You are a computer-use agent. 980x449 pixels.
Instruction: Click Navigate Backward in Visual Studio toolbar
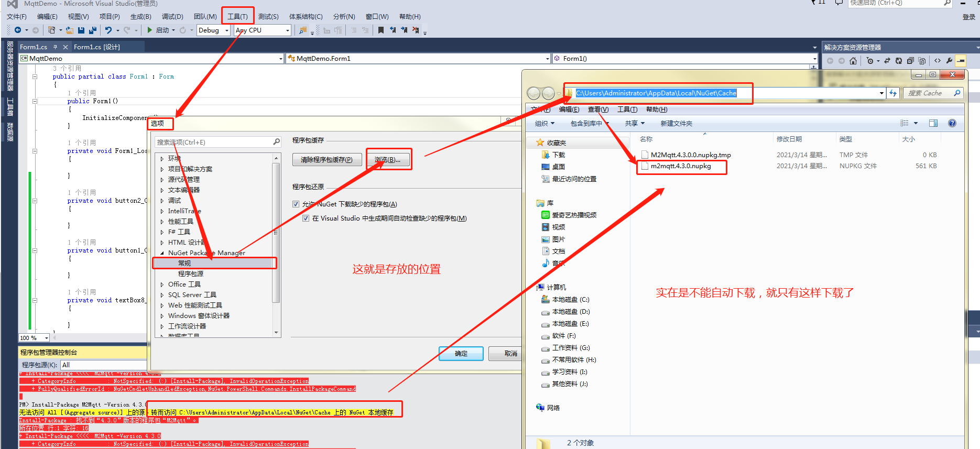pos(18,30)
